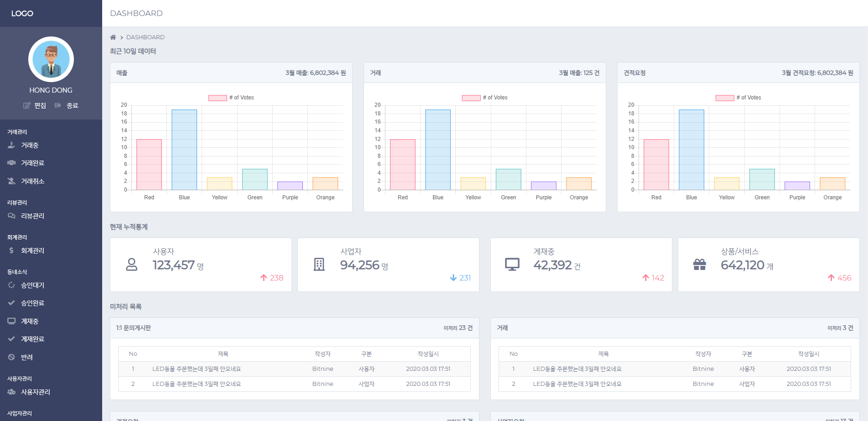Viewport: 868px width, 421px height.
Task: Click the 42,392 posting count value
Action: 553,265
